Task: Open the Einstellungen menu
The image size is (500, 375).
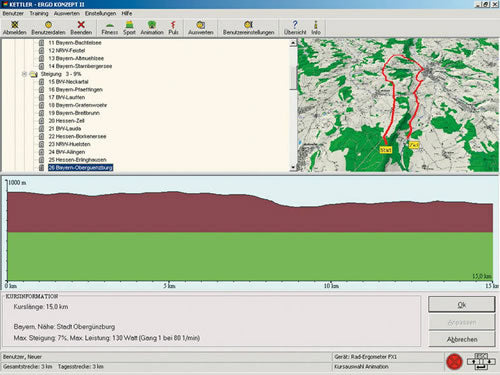Action: click(100, 13)
